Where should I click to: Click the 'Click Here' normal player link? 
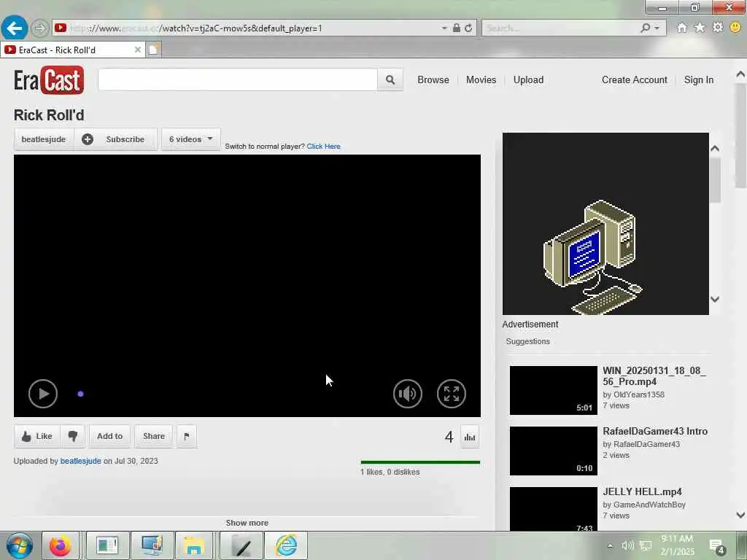[x=323, y=146]
